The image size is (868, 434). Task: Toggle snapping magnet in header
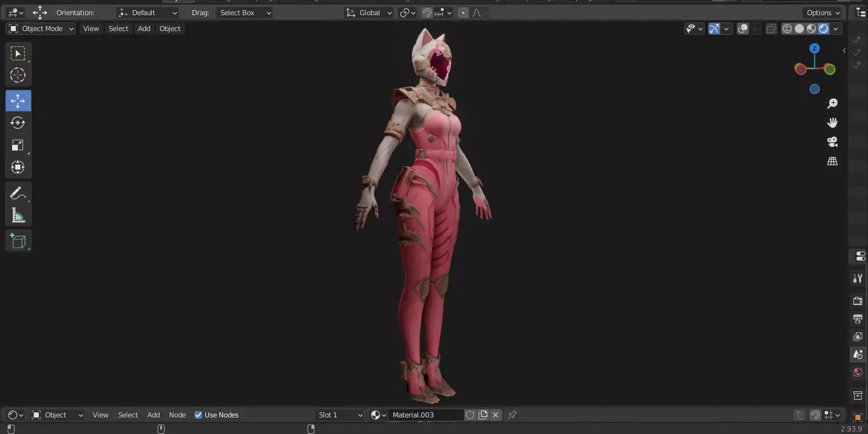pyautogui.click(x=427, y=13)
